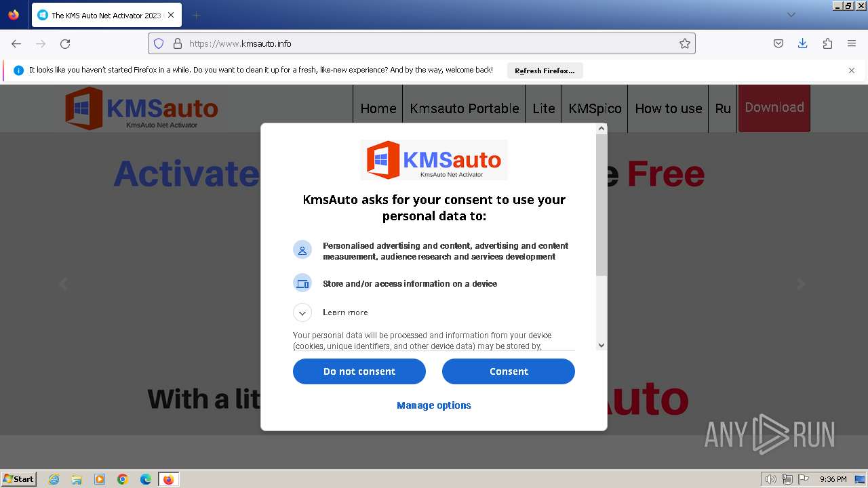This screenshot has width=868, height=488.
Task: Launch Internet Explorer from taskbar
Action: [54, 479]
